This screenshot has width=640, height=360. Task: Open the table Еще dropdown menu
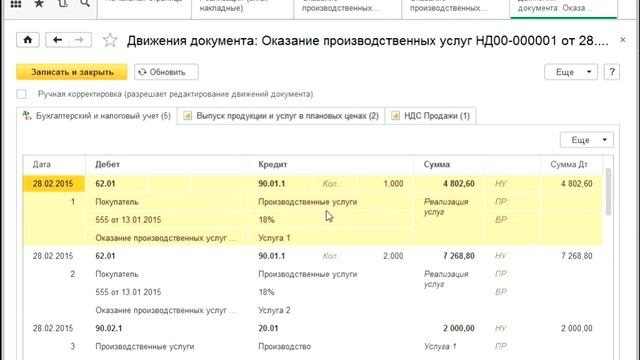click(587, 140)
